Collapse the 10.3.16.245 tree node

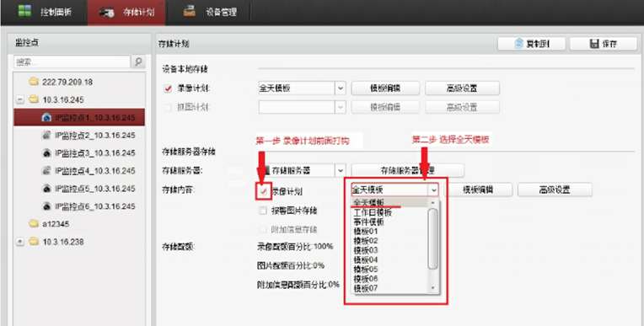[20, 99]
